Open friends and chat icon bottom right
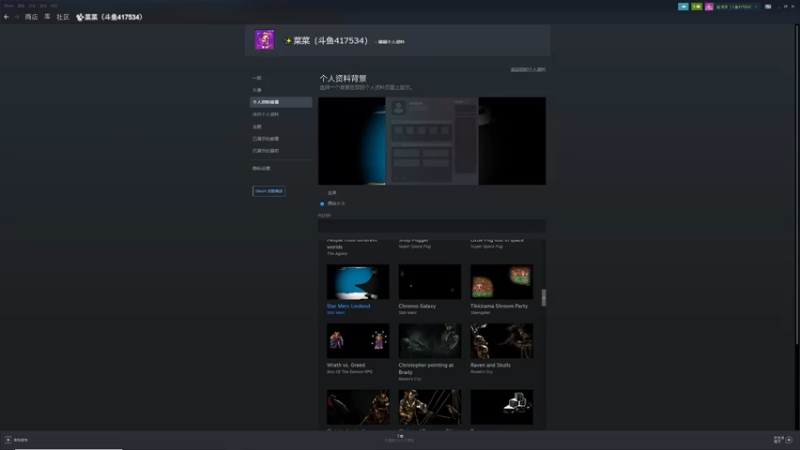 coord(789,440)
